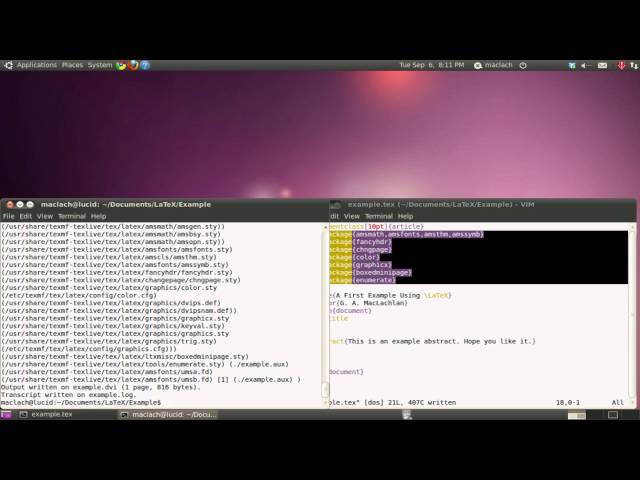Open View menu in the maclach terminal

(x=45, y=216)
